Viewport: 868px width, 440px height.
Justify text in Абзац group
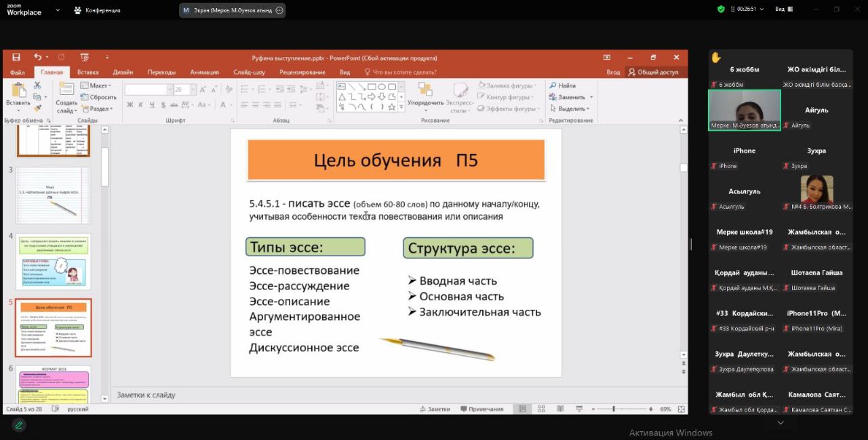[277, 105]
